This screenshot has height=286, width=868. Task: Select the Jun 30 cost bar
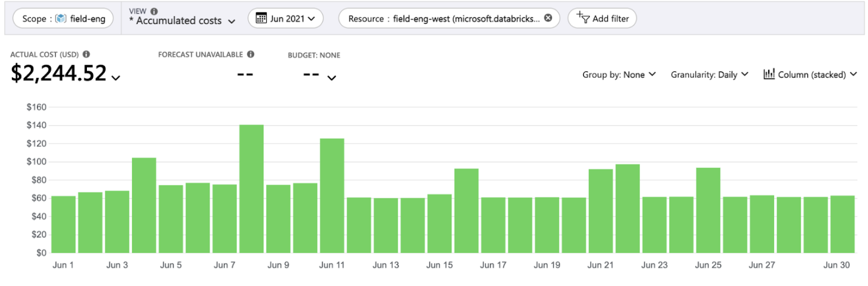842,224
